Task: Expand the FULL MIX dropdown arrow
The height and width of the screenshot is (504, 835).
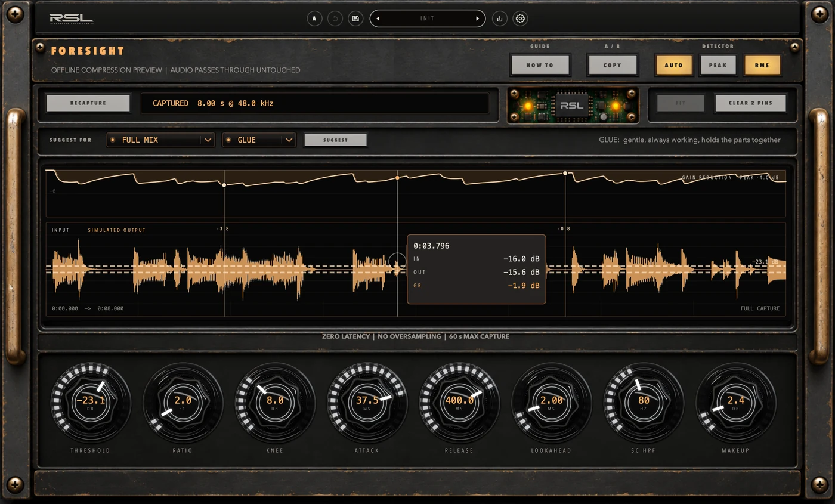Action: [208, 140]
